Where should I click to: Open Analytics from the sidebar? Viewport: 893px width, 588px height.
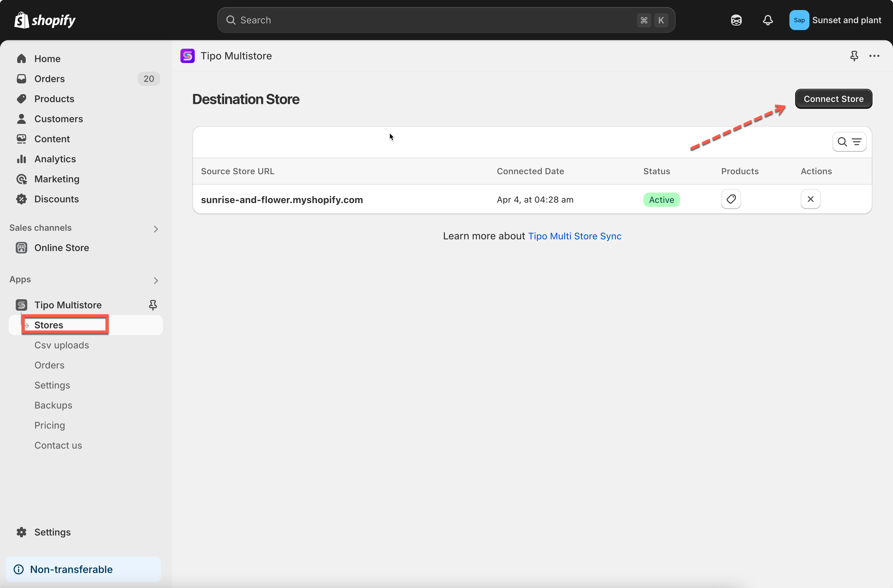[x=55, y=159]
